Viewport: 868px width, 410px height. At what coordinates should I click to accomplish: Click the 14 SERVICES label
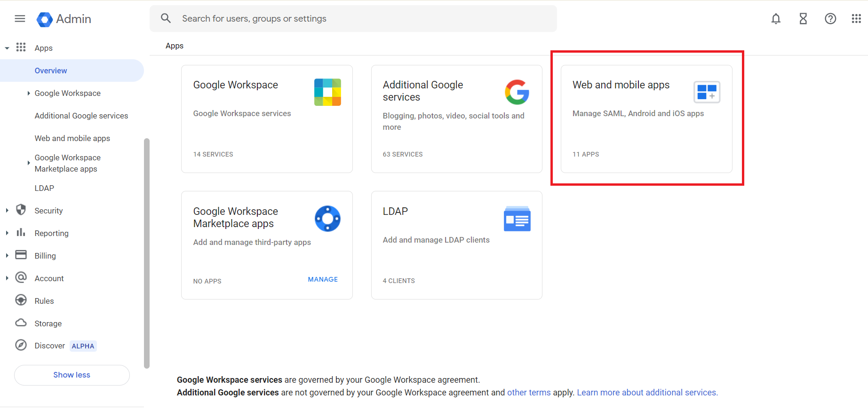click(213, 154)
